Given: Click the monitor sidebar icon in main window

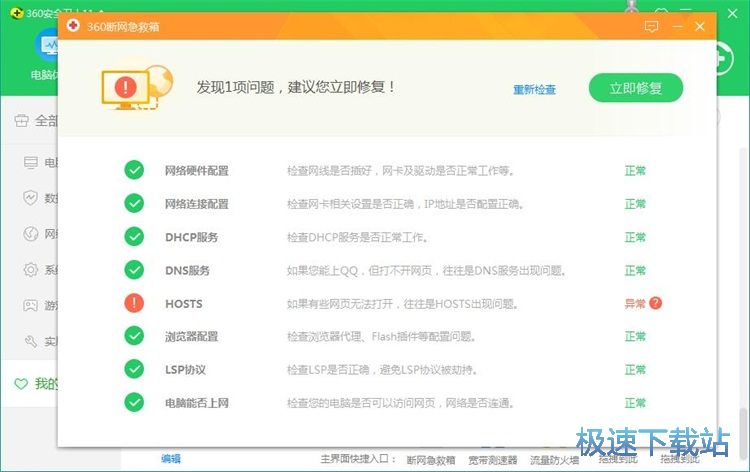Looking at the screenshot, I should (31, 163).
